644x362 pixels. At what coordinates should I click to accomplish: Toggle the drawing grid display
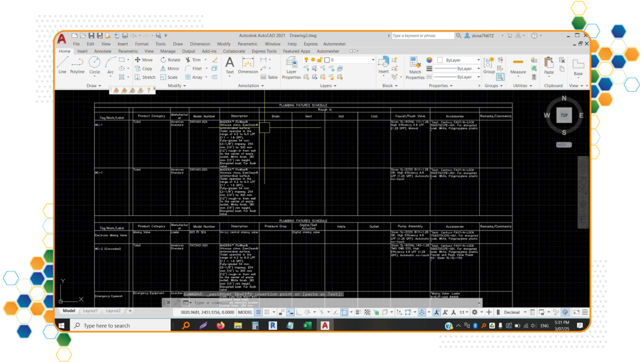(258, 312)
